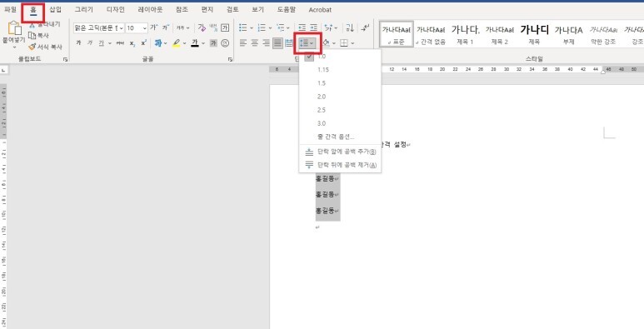Open the Acrobat tab

[x=320, y=9]
